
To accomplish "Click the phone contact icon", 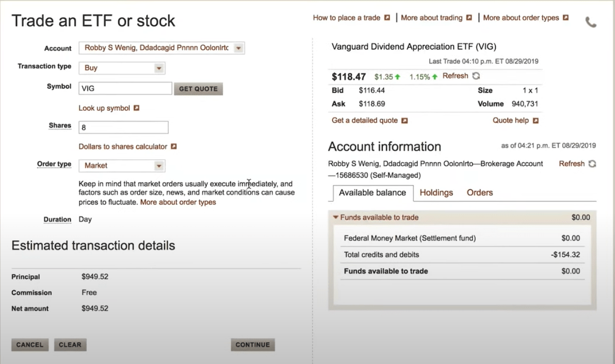I will [591, 22].
